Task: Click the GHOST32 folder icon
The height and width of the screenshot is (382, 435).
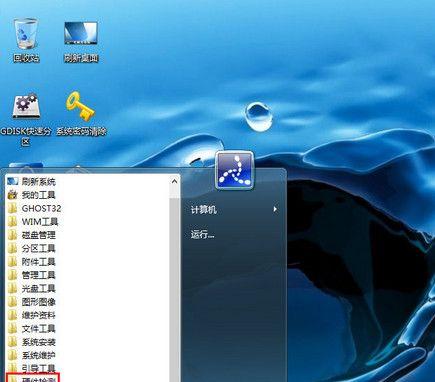Action: 12,208
